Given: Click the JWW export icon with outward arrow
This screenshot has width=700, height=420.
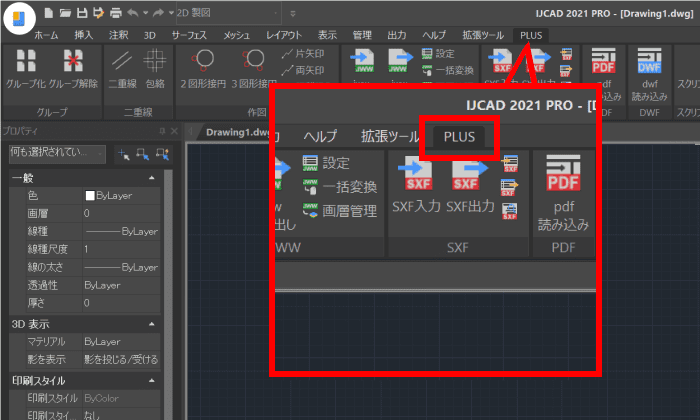Looking at the screenshot, I should 400,62.
